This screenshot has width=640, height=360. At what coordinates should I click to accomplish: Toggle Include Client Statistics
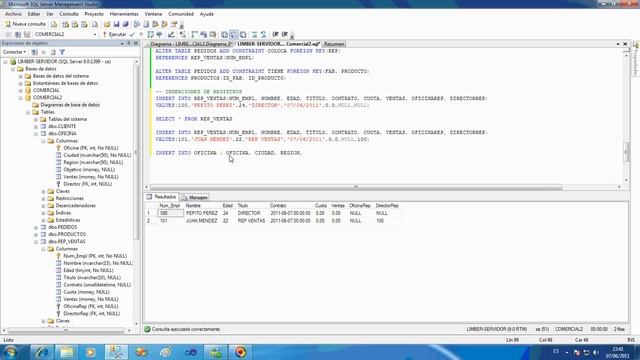(x=204, y=34)
